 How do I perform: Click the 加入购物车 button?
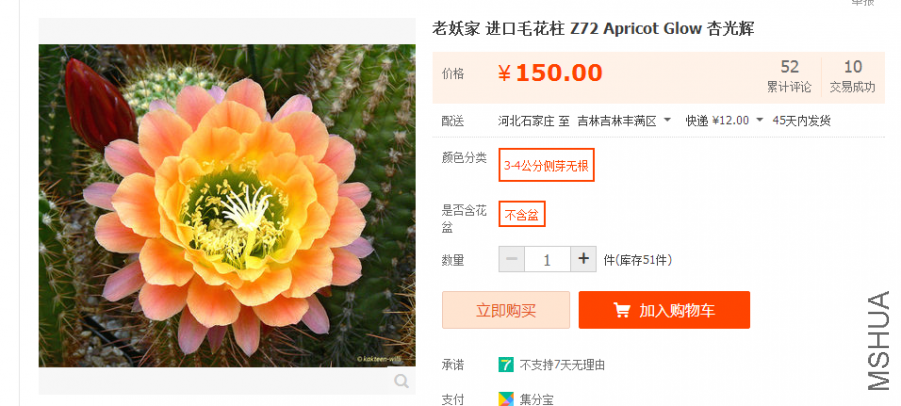pos(664,310)
